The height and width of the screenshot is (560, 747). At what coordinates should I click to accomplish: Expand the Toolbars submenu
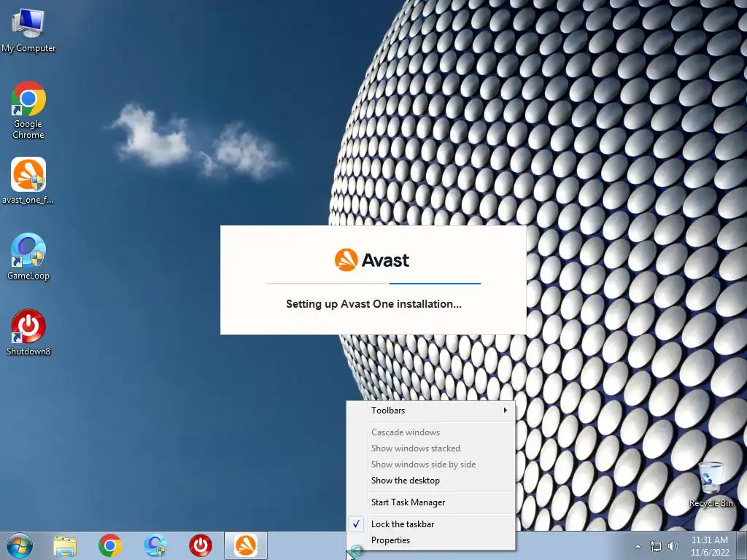[x=431, y=411]
